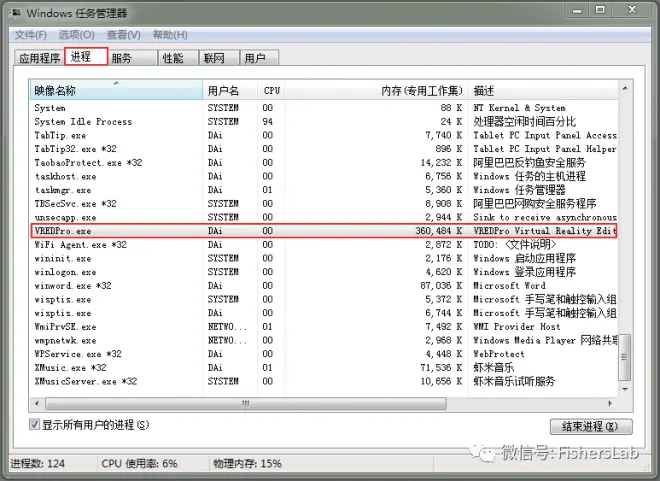Viewport: 660px width, 481px height.
Task: Switch to the 进程 tab
Action: 86,56
